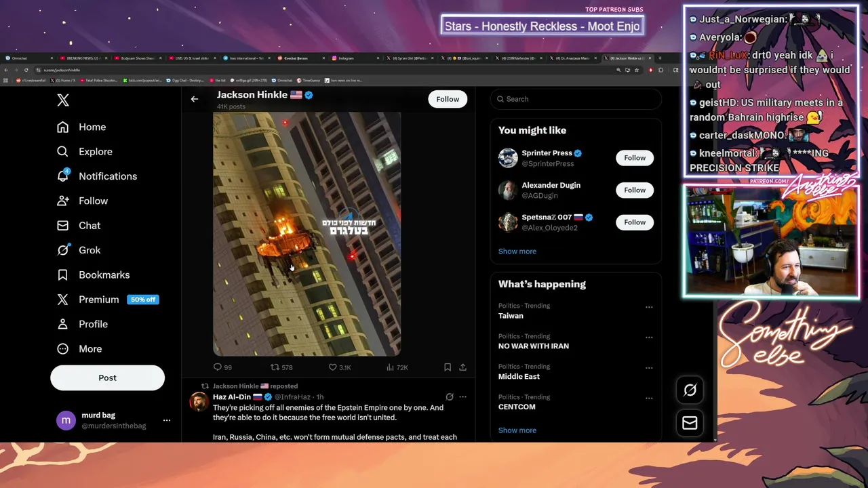This screenshot has width=868, height=488.
Task: Open Notifications bell in sidebar
Action: [x=97, y=176]
